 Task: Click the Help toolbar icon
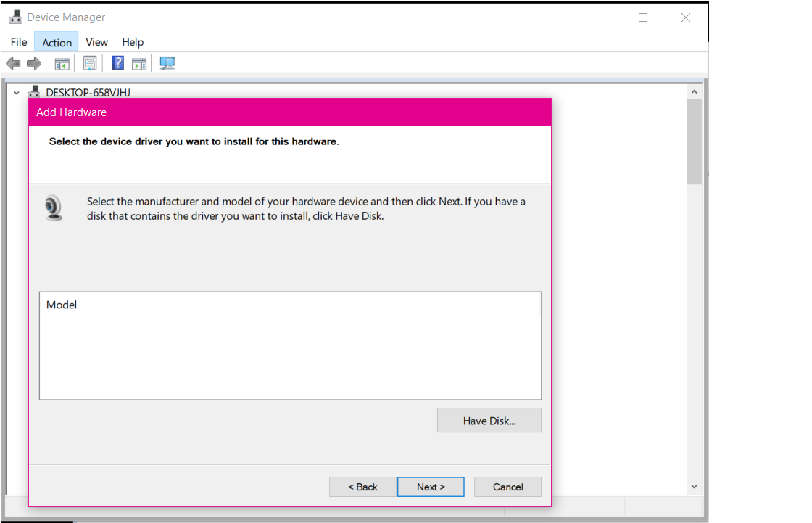tap(117, 63)
